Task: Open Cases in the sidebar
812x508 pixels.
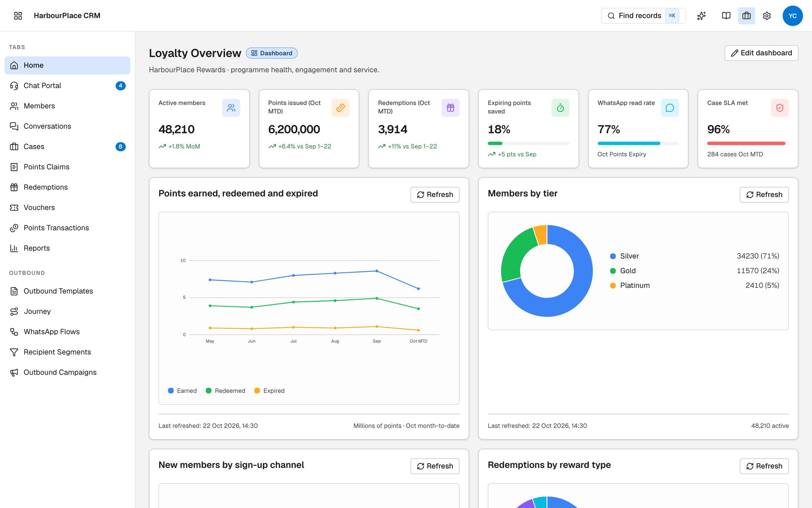Action: pyautogui.click(x=67, y=146)
